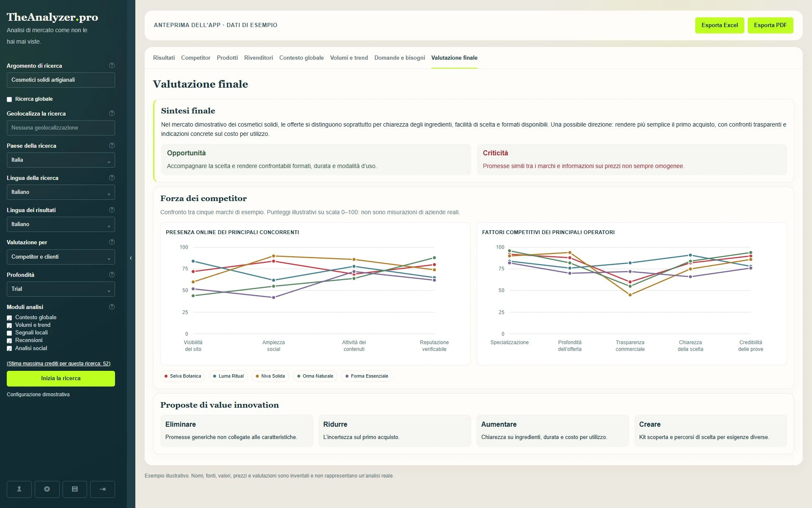812x508 pixels.
Task: Click the concentric circles icon button
Action: point(47,489)
